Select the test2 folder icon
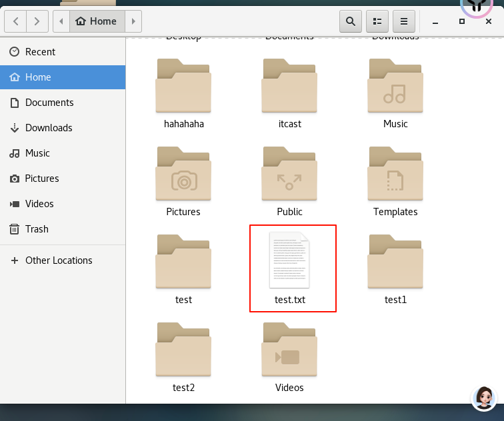504x421 pixels. click(x=183, y=349)
